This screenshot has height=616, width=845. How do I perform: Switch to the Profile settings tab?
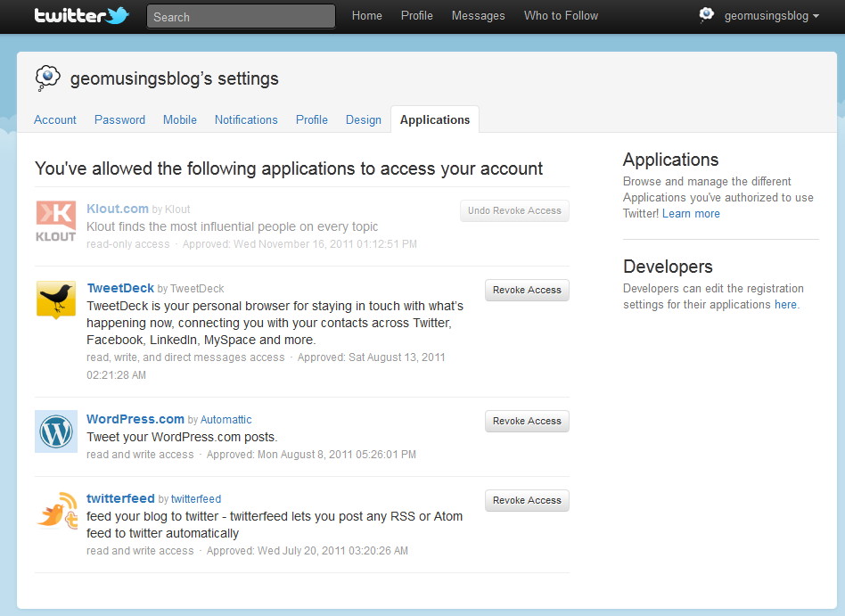(311, 119)
